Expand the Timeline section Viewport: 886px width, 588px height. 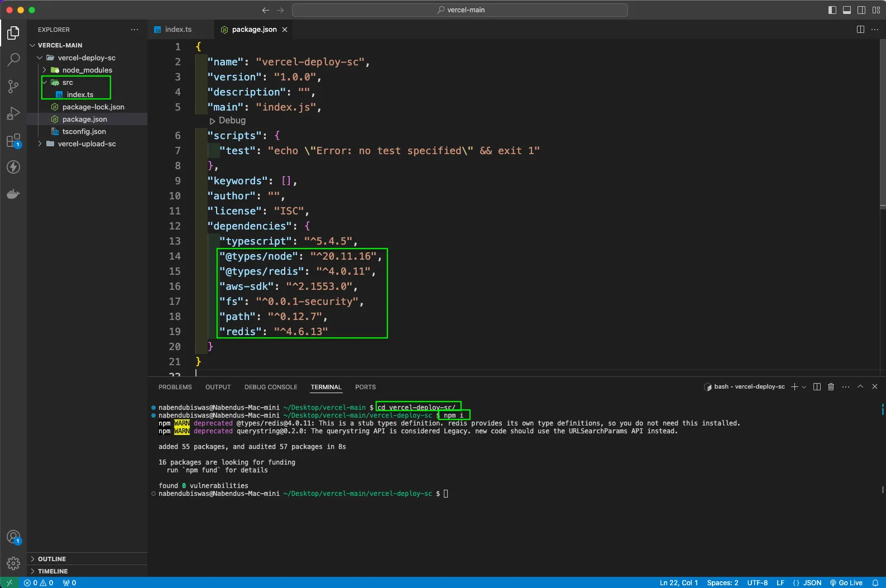pyautogui.click(x=87, y=571)
